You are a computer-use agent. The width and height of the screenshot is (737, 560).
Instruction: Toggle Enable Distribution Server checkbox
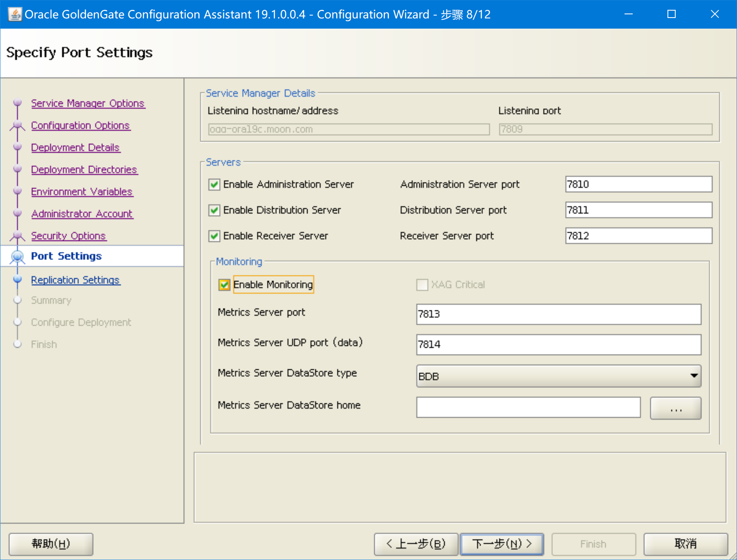point(214,210)
